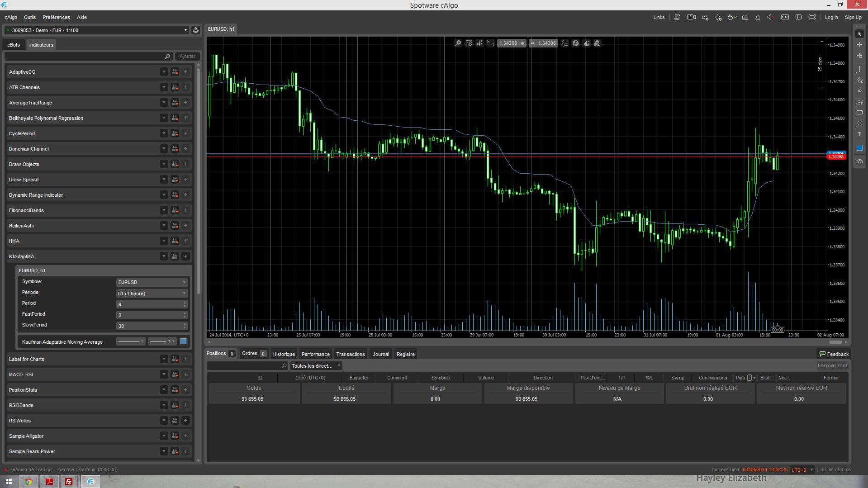Edit the SlowPeriod value field
This screenshot has height=488, width=868.
point(152,326)
